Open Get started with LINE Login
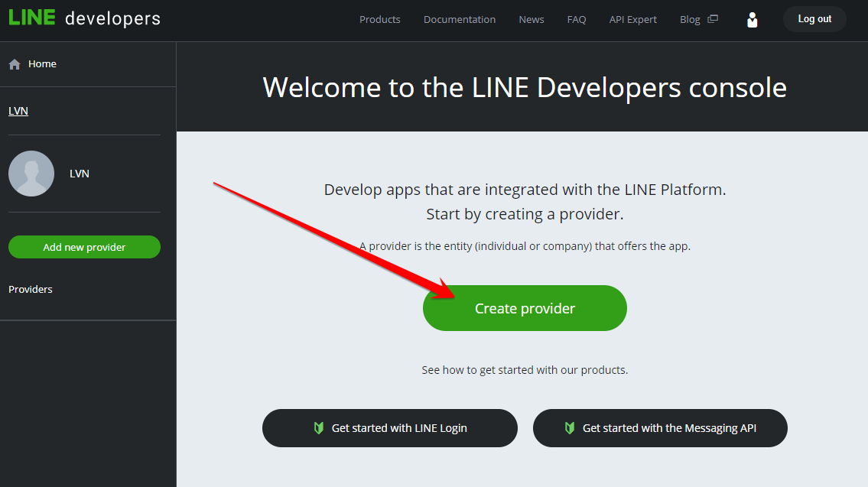 [x=390, y=428]
